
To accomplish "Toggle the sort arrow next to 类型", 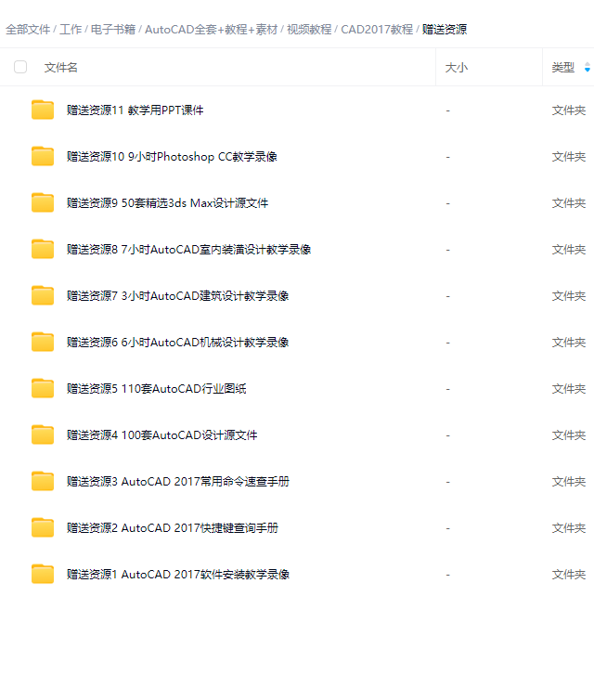I will [588, 68].
